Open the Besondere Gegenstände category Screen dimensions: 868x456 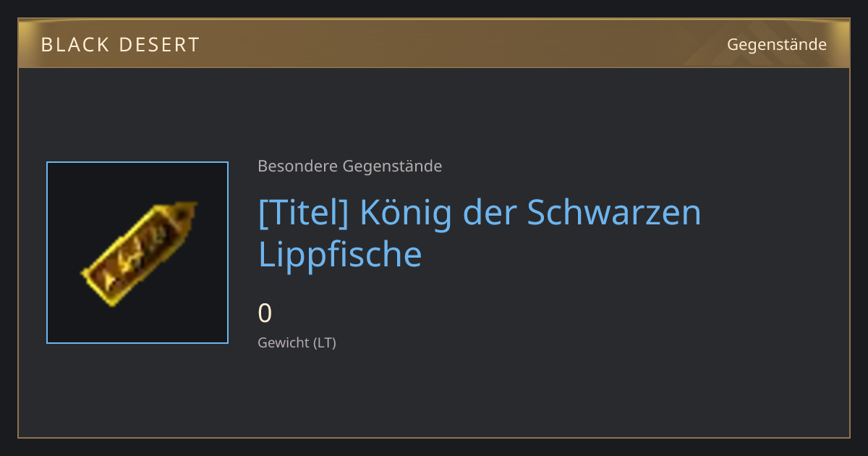(350, 166)
